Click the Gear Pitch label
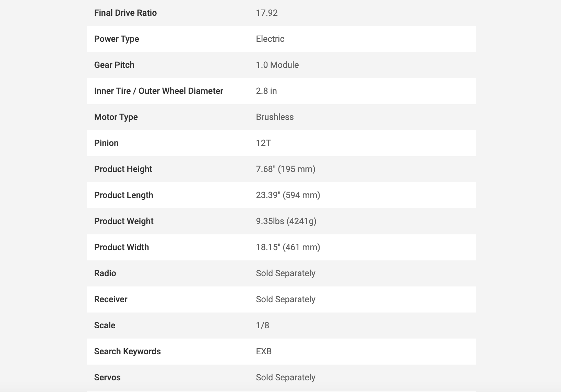 [114, 65]
